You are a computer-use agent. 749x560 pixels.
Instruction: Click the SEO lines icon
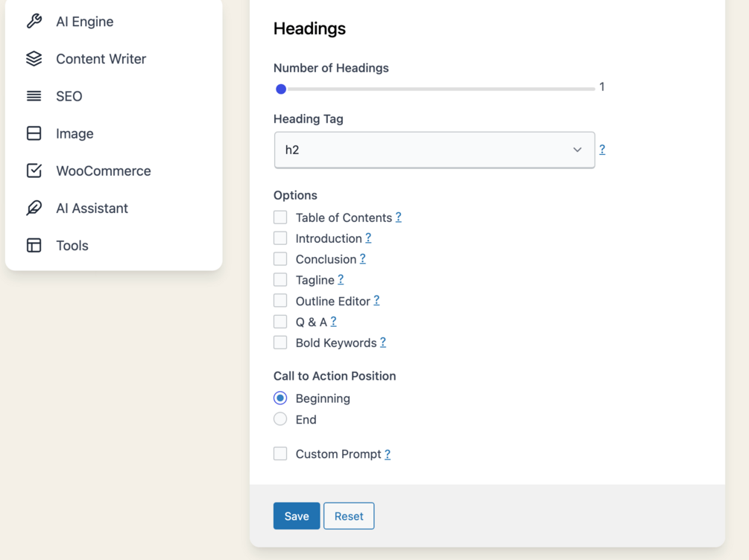coord(34,96)
